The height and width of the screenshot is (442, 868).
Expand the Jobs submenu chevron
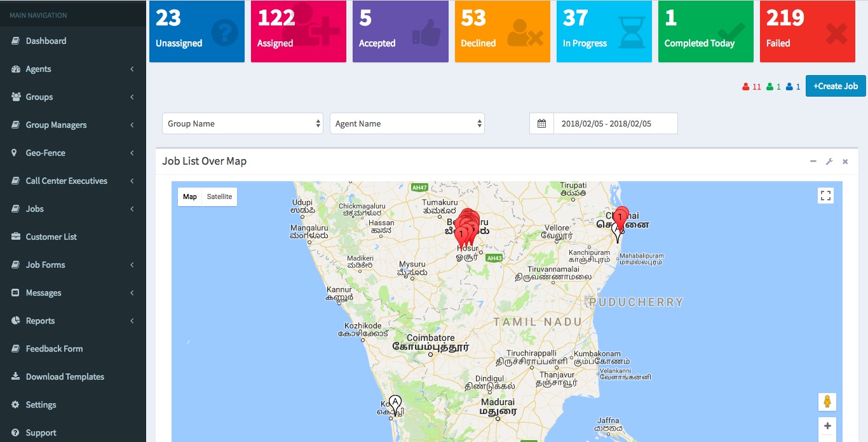132,209
